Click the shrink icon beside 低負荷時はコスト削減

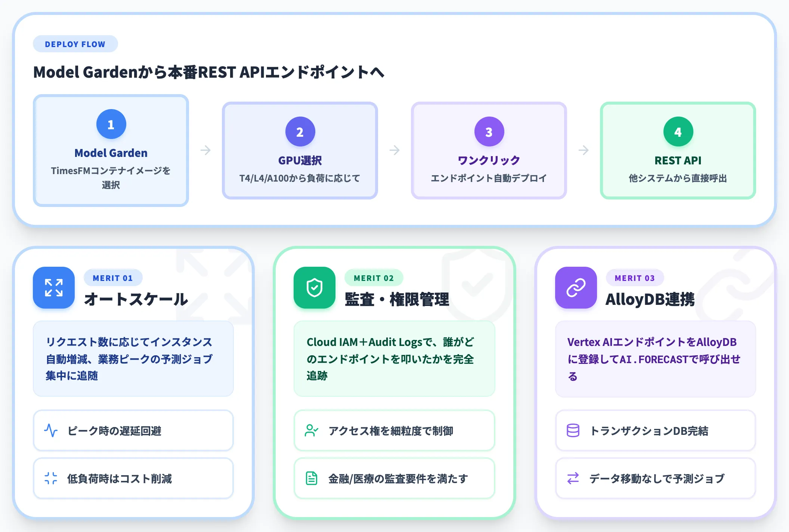point(51,478)
